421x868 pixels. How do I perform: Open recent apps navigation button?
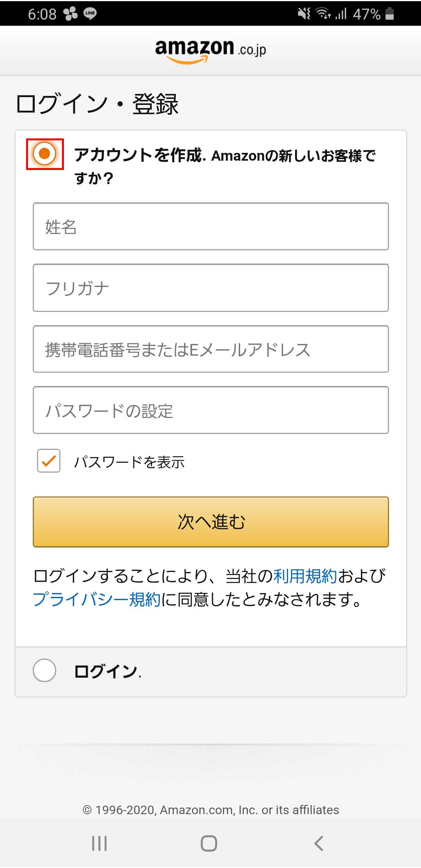coord(99,843)
